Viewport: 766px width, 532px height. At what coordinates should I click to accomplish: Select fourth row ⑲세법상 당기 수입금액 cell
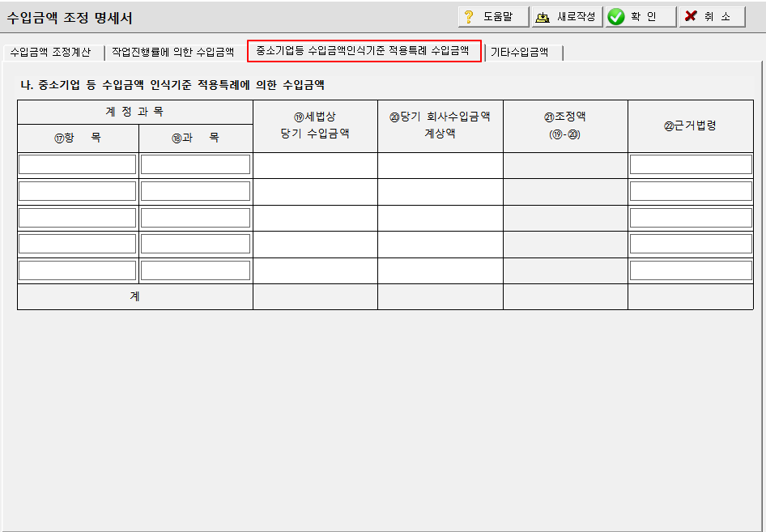pyautogui.click(x=315, y=245)
